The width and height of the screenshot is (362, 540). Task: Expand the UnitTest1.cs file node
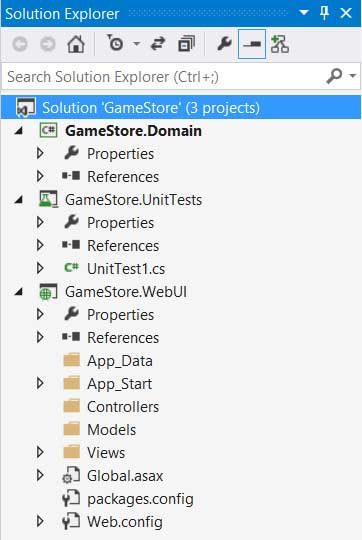40,268
